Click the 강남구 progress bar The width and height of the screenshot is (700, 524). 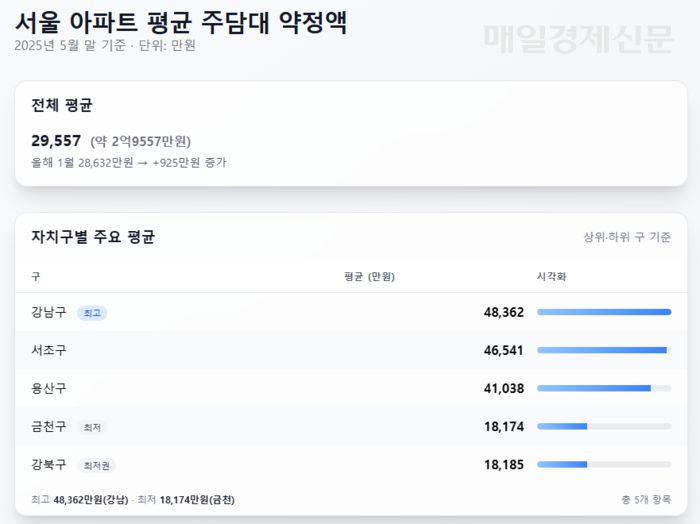(604, 312)
